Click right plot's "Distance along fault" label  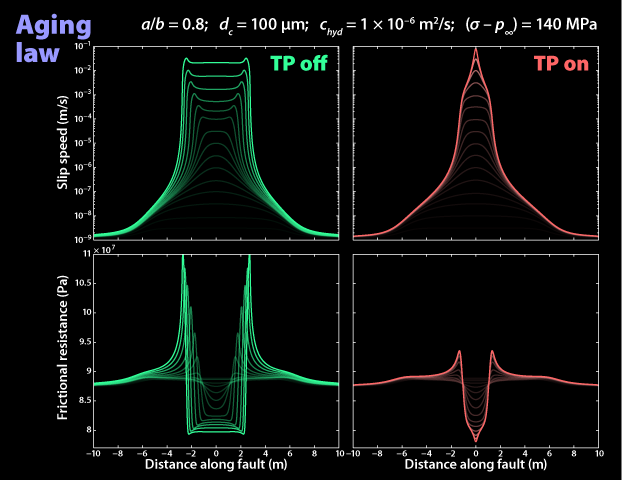475,465
